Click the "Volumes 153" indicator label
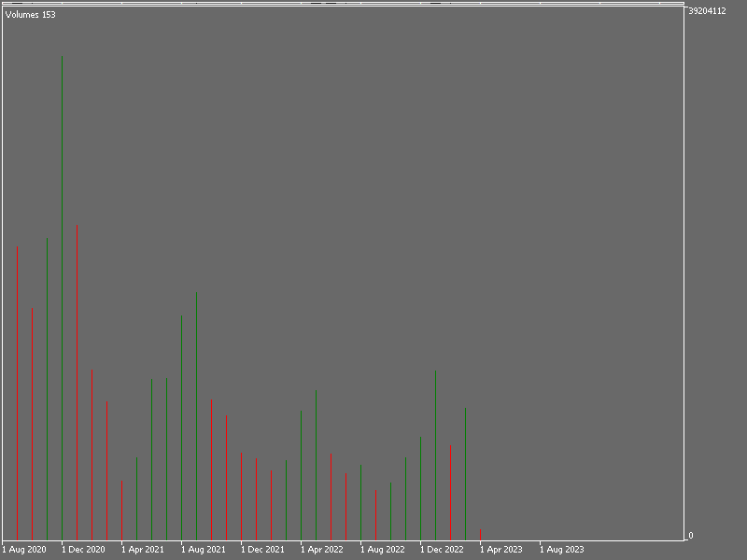Viewport: 747px width, 560px height. click(31, 15)
